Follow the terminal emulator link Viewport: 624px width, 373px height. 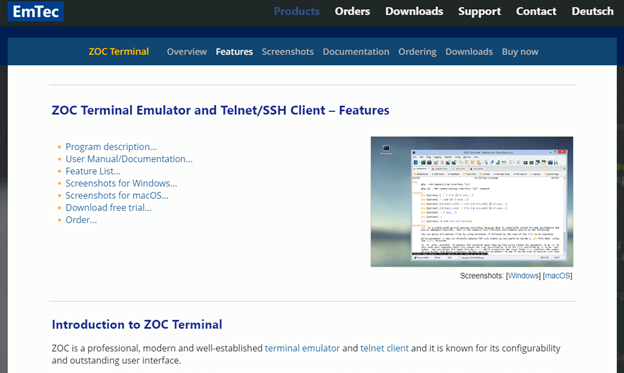click(302, 348)
